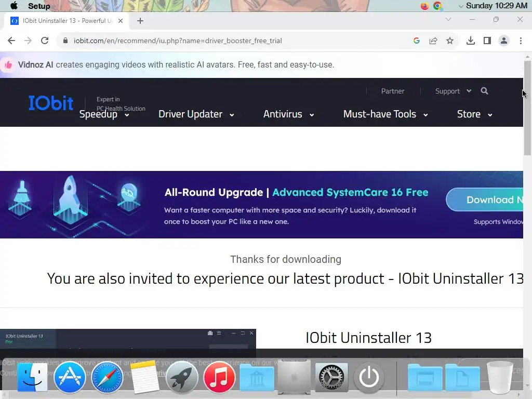Click the browser forward arrow
The height and width of the screenshot is (399, 532).
point(28,41)
